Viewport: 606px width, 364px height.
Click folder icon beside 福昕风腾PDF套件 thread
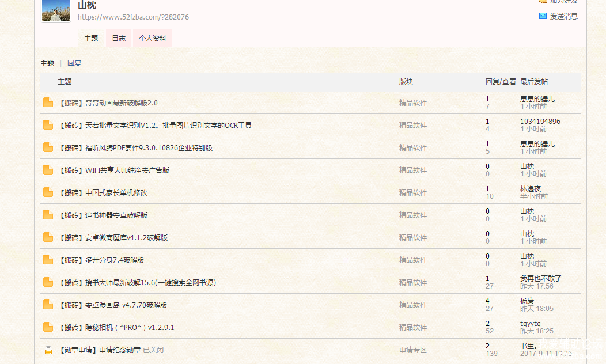coord(48,147)
